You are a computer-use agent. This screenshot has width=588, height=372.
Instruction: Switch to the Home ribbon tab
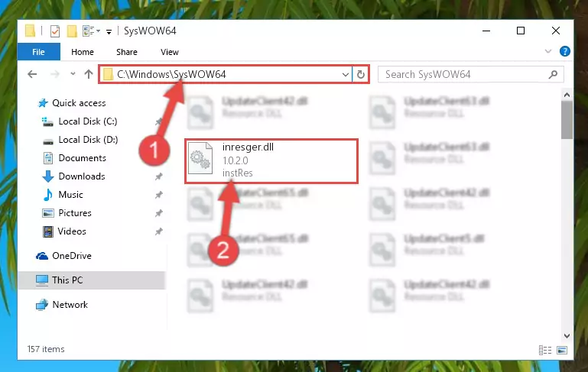83,52
